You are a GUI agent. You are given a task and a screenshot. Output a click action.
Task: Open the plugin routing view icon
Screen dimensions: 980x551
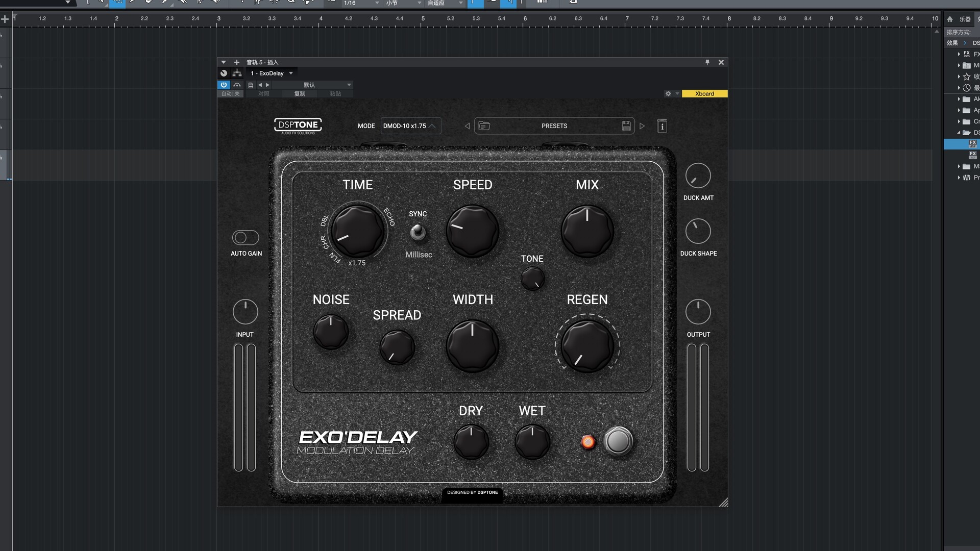[237, 73]
